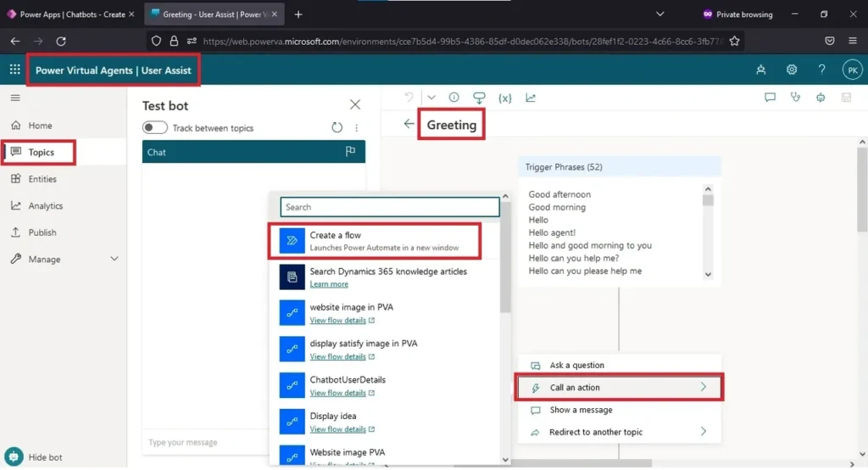Viewport: 868px width, 470px height.
Task: Open the chatbot assistant icon in header
Action: (x=761, y=70)
